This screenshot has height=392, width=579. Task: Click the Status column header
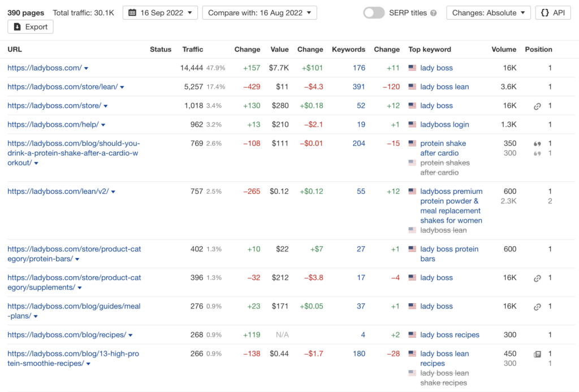click(161, 49)
